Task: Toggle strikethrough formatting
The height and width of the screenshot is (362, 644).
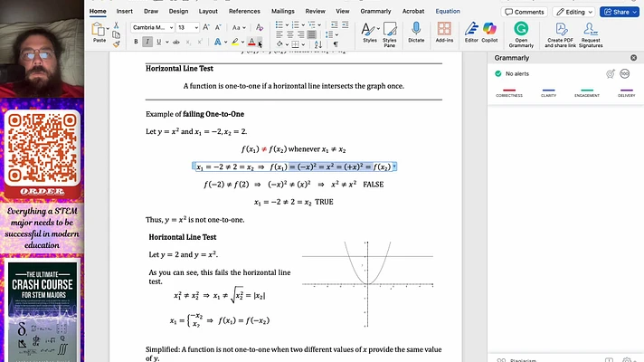Action: (176, 42)
